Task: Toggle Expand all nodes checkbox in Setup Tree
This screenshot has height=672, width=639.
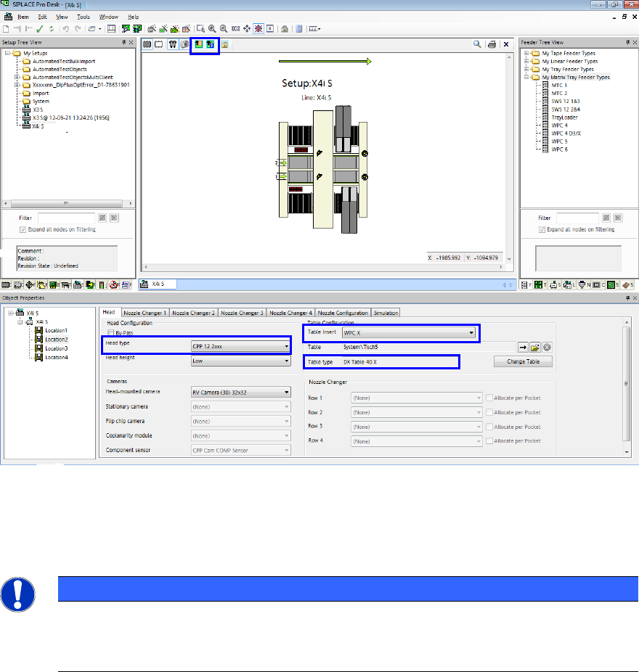Action: 23,230
